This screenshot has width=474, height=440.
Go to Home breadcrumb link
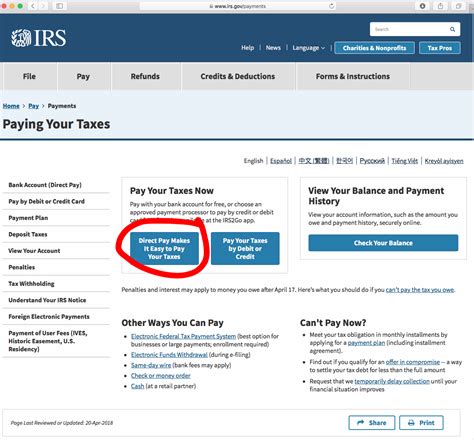[11, 106]
